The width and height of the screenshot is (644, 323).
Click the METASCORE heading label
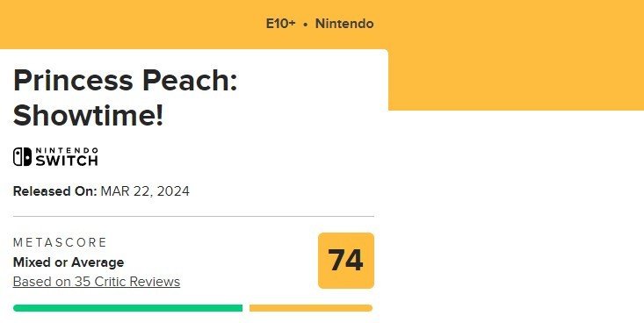60,242
